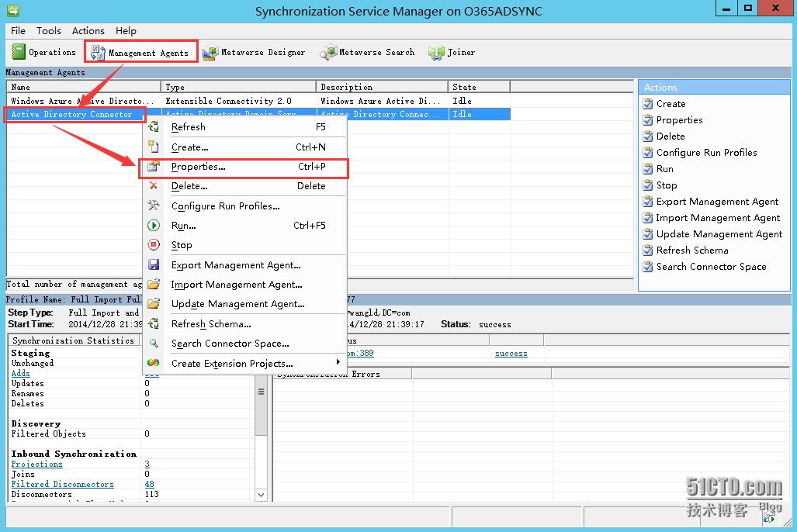
Task: Expand Create Extension Projects submenu arrow
Action: coord(338,362)
